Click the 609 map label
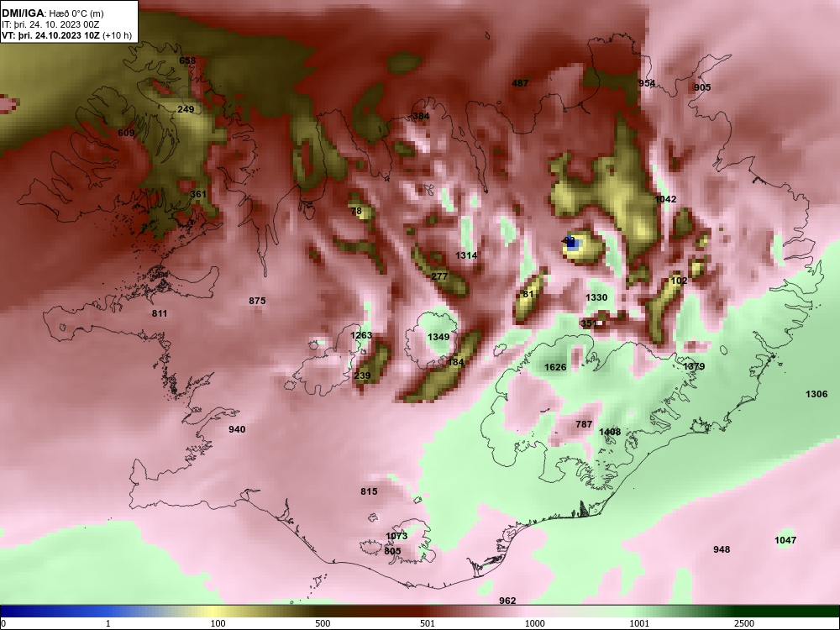840x630 pixels. point(127,133)
